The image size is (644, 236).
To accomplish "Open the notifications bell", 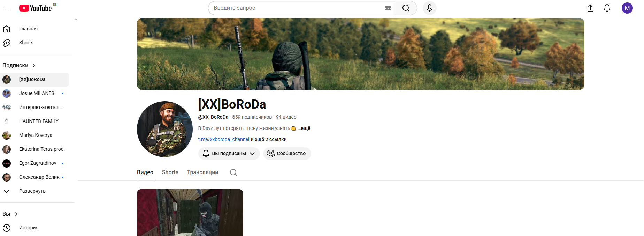I will (x=607, y=8).
